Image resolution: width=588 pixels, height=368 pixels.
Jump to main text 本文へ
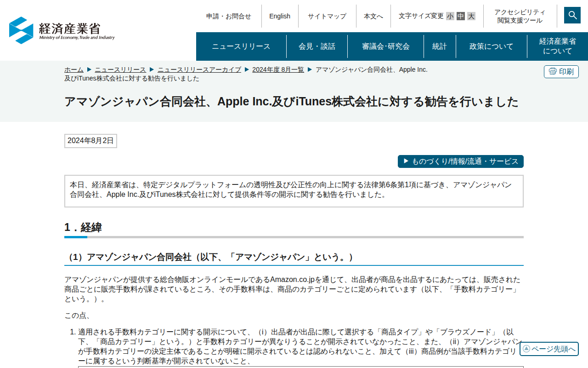coord(373,16)
